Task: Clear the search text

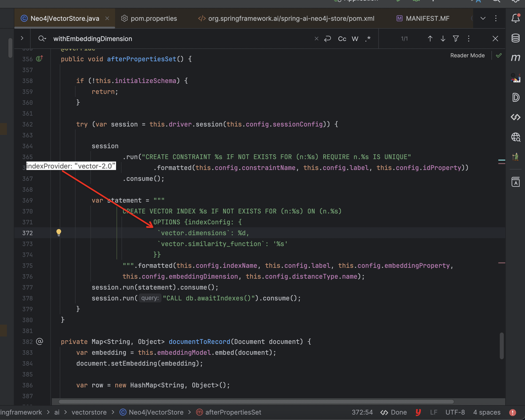Action: point(317,39)
